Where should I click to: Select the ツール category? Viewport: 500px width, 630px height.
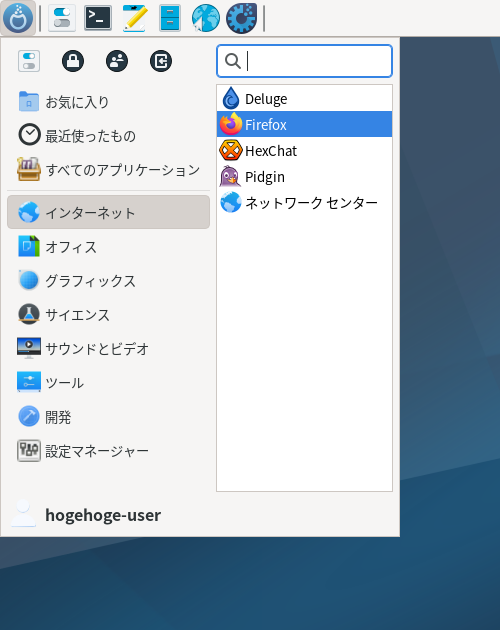[109, 382]
